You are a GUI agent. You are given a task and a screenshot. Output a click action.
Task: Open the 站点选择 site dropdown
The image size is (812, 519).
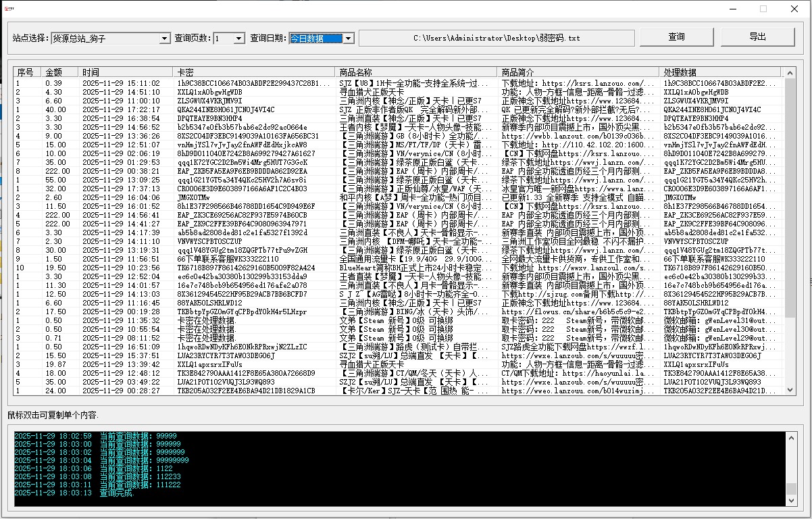pyautogui.click(x=165, y=39)
